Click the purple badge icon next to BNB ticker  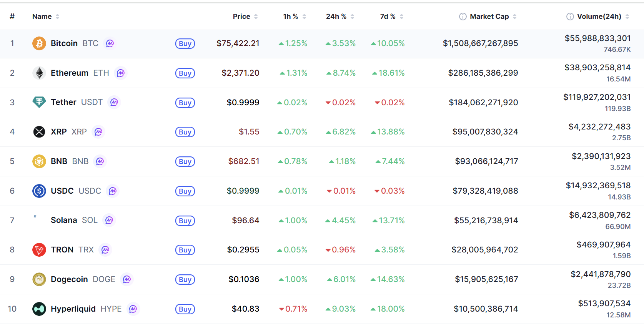[100, 161]
